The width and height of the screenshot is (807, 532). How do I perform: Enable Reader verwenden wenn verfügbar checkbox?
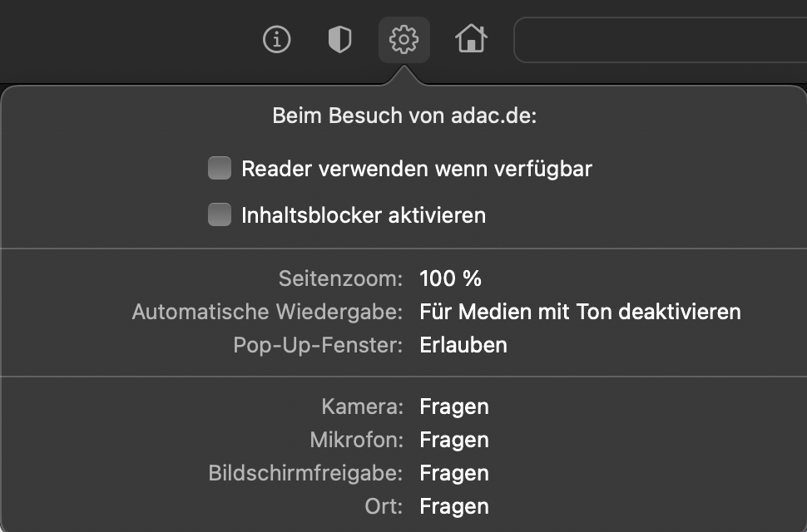[220, 169]
